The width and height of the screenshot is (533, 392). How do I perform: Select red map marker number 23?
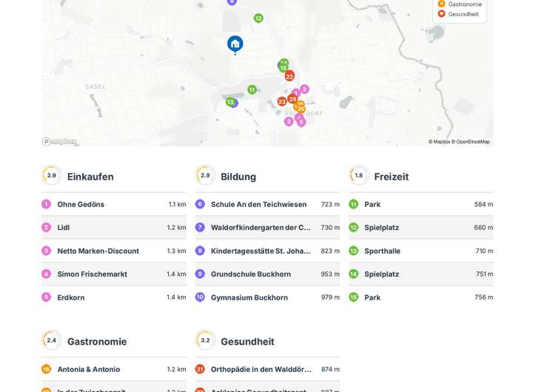281,101
